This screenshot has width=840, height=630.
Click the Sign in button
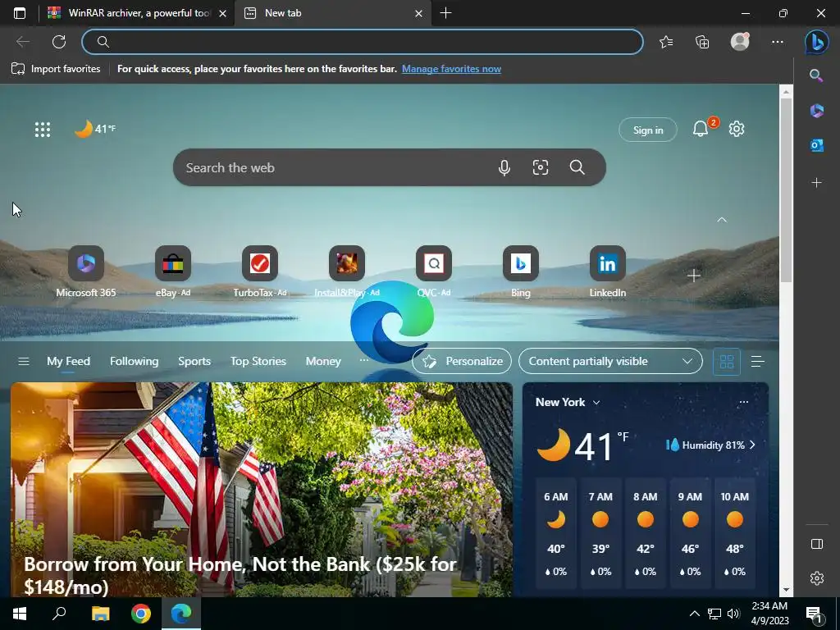(x=648, y=130)
